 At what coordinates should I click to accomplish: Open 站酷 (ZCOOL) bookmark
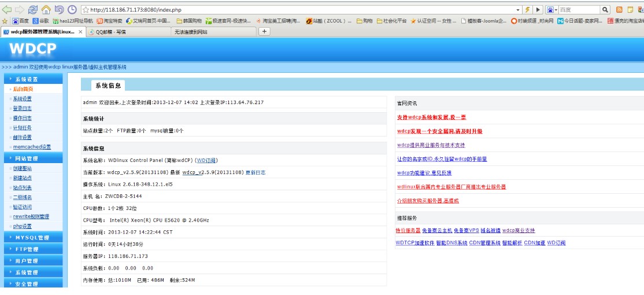(329, 21)
